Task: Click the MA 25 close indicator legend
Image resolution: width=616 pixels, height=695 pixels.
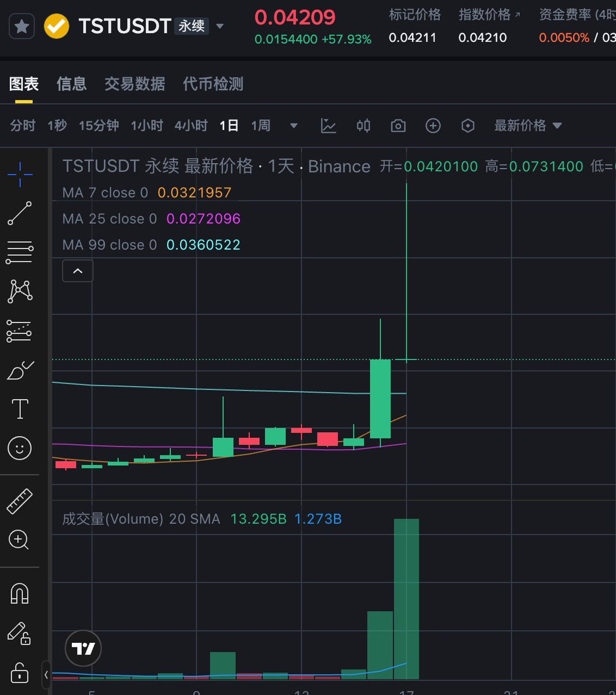Action: (x=110, y=219)
